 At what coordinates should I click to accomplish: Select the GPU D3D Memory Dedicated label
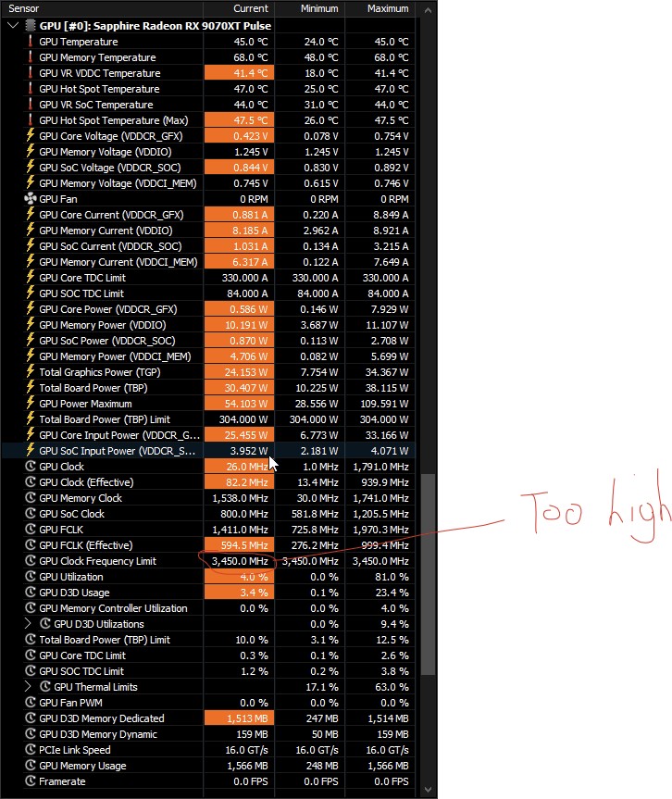(102, 718)
